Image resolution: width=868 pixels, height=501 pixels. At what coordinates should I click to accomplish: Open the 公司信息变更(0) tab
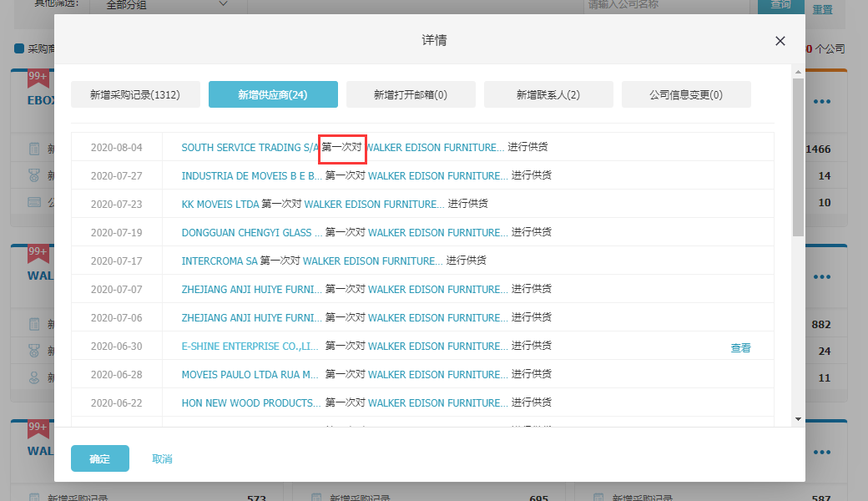(686, 95)
